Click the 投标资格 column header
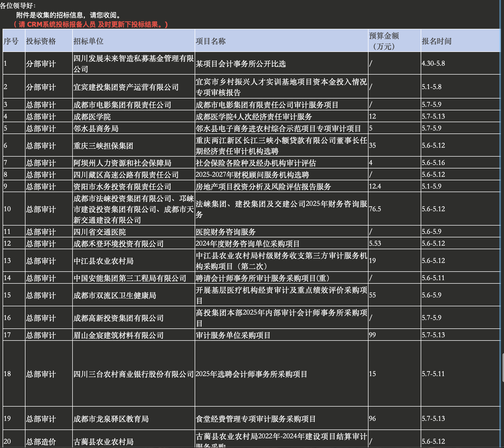Screen dimensions: 504x448 click(49, 41)
